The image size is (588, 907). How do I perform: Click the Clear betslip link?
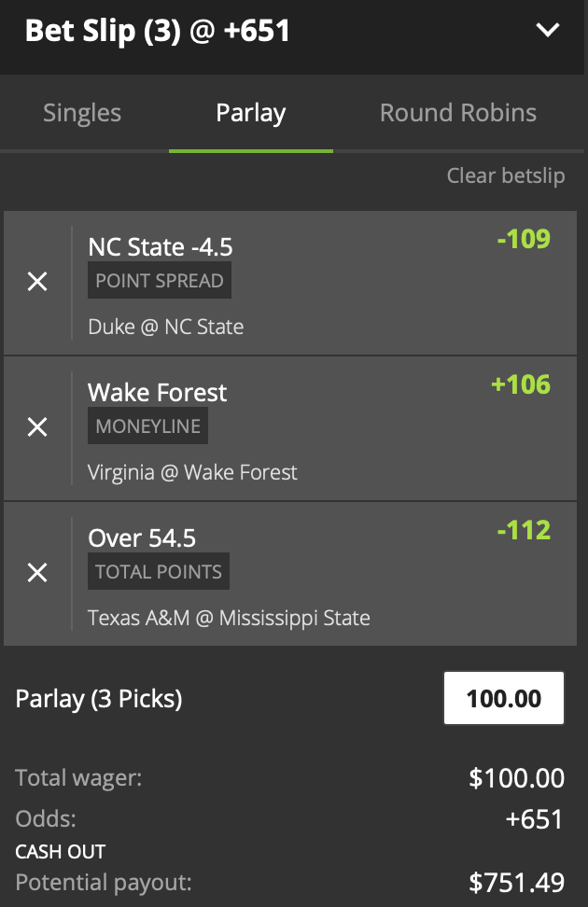506,175
